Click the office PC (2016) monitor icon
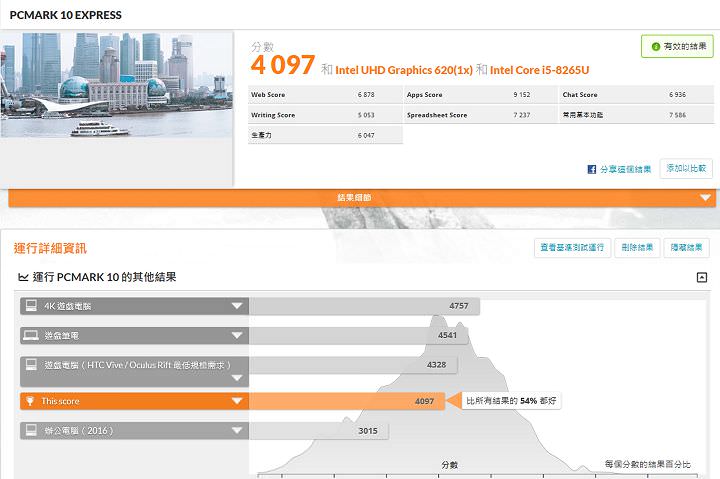720x479 pixels. point(31,430)
